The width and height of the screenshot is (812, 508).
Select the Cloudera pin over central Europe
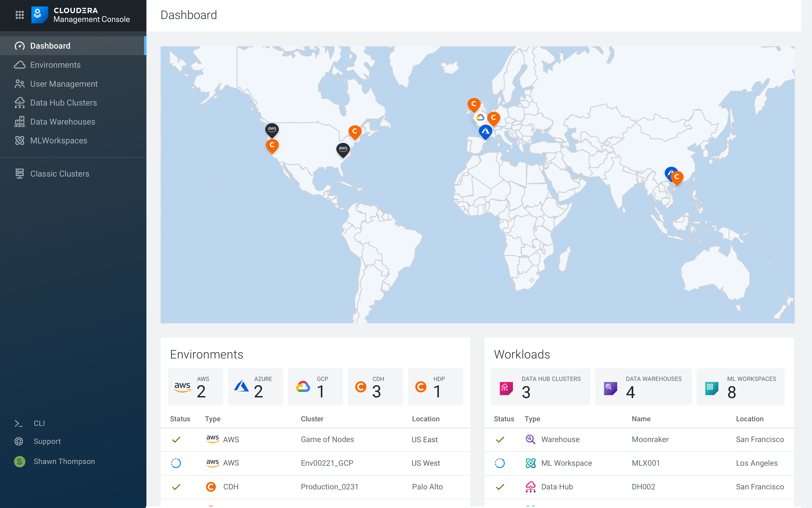(x=494, y=119)
